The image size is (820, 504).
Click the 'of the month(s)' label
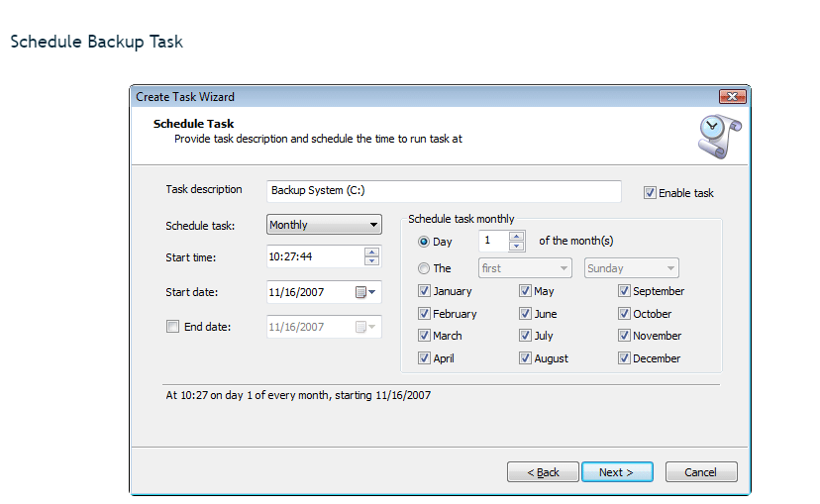(575, 241)
